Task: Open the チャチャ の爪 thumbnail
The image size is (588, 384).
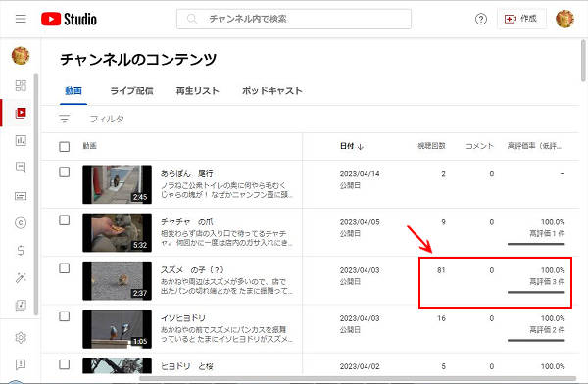Action: tap(117, 232)
